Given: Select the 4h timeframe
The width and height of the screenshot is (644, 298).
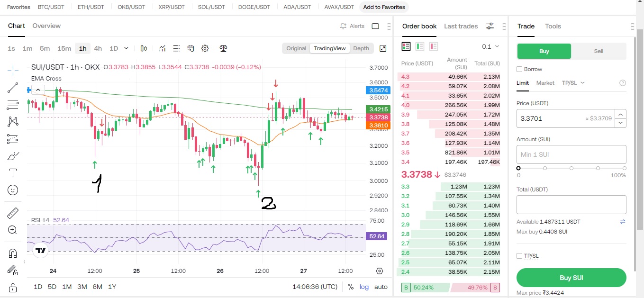Looking at the screenshot, I should [98, 48].
